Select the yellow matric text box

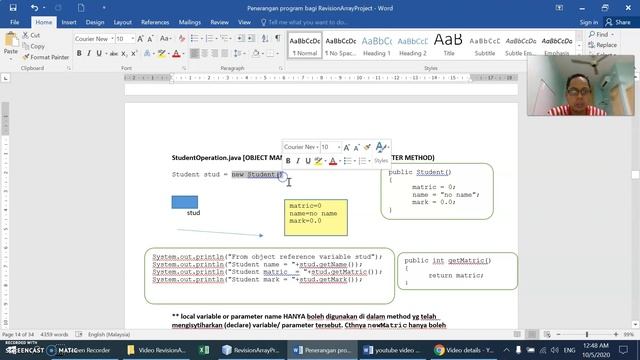pos(316,218)
